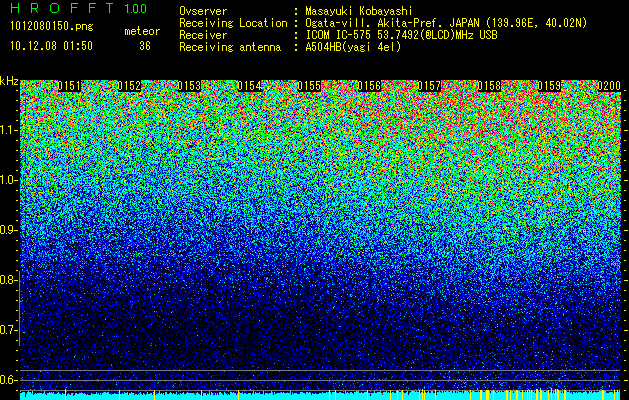Click the ICOM IC-575 53.7492 MHz USB text
The height and width of the screenshot is (400, 629).
click(x=401, y=35)
